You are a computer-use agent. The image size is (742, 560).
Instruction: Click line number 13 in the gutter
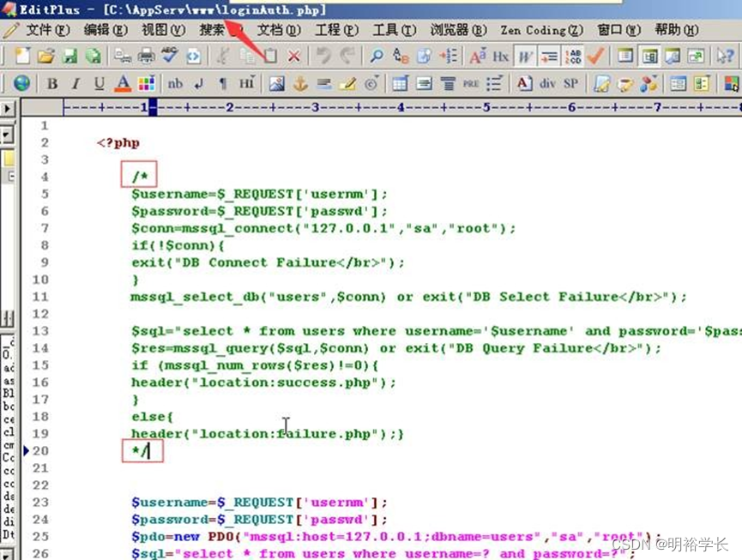(x=40, y=331)
